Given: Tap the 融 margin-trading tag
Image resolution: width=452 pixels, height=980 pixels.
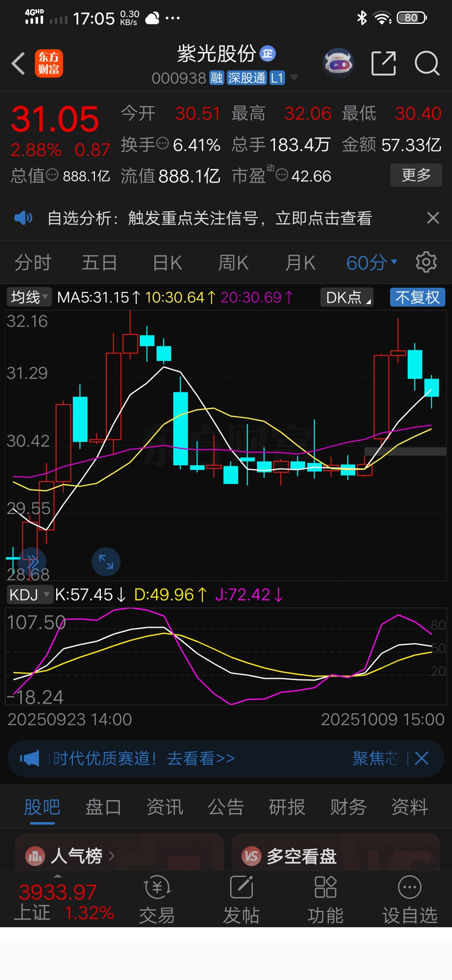Looking at the screenshot, I should point(216,78).
